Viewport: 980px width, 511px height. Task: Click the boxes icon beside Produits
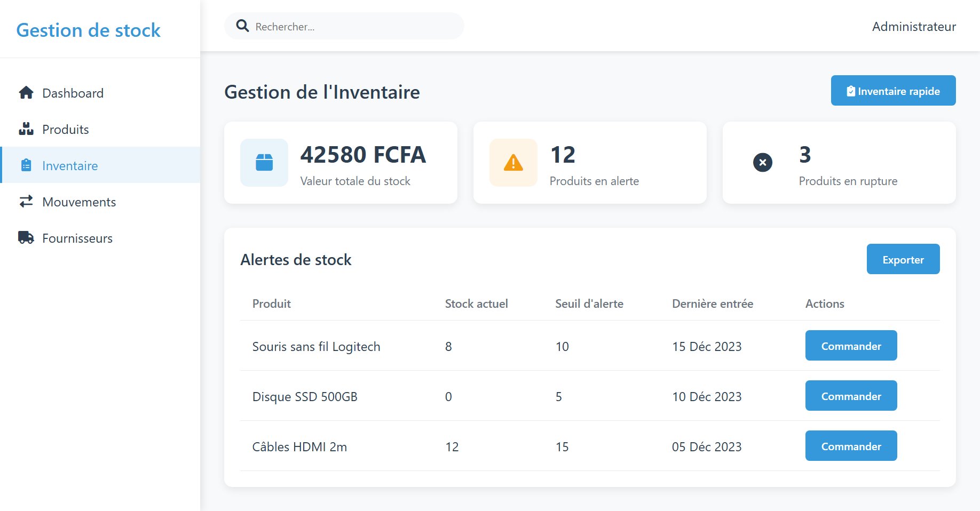(26, 129)
